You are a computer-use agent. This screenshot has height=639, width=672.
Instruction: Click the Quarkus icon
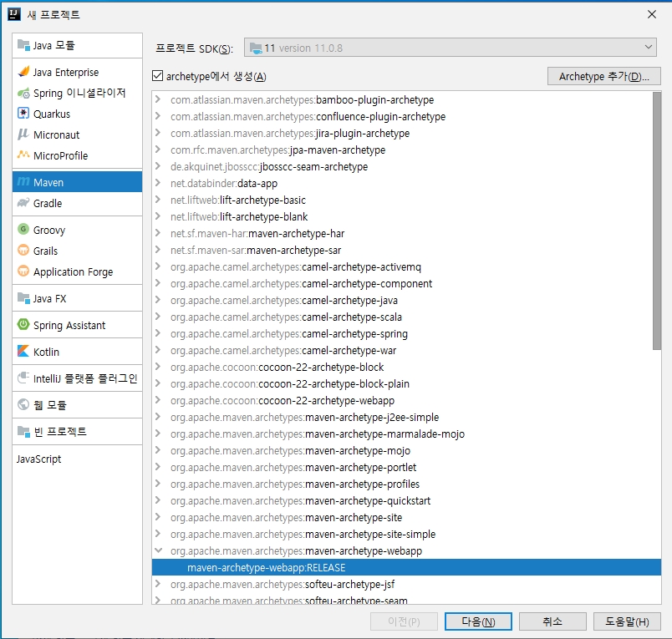(x=23, y=114)
